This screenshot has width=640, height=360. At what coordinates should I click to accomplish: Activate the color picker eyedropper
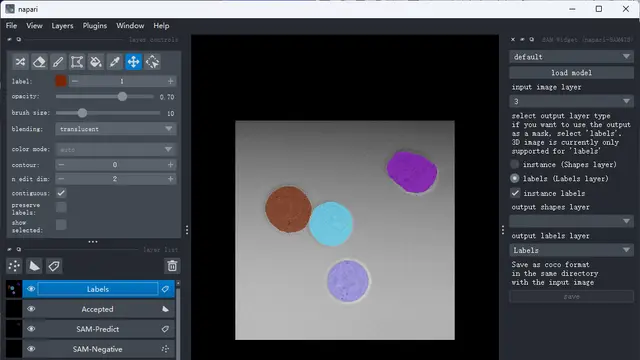tap(115, 62)
